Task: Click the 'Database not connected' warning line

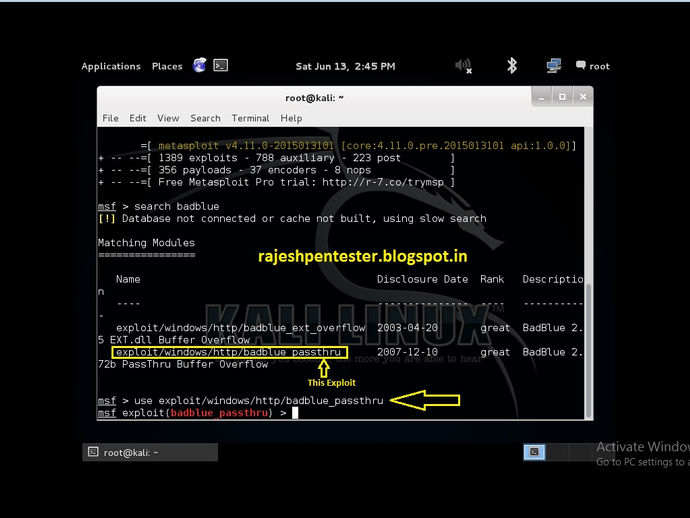Action: click(292, 219)
